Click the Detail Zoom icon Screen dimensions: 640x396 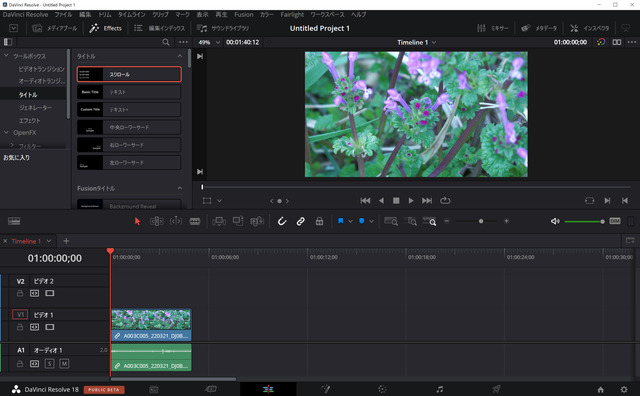411,221
